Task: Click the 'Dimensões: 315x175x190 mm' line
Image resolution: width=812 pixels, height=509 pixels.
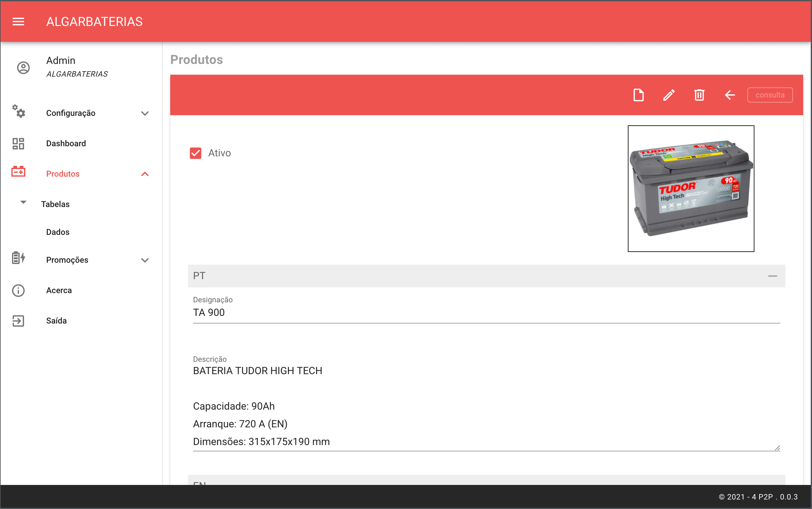Action: [x=261, y=442]
